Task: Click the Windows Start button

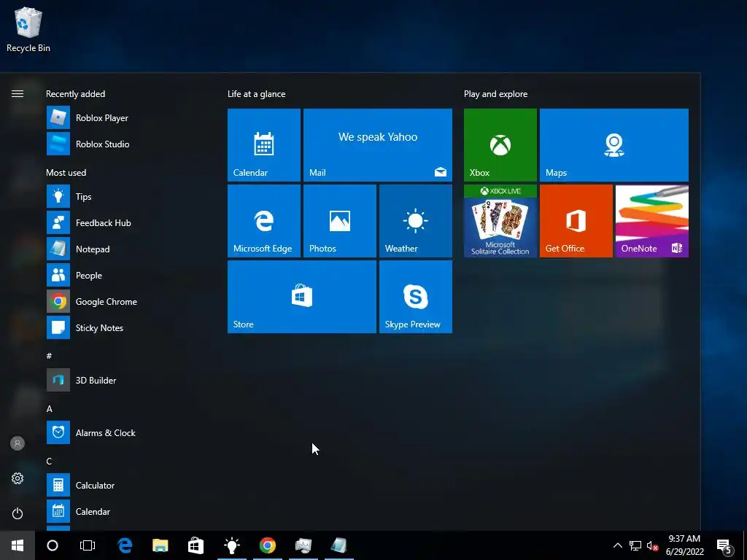Action: 18,545
